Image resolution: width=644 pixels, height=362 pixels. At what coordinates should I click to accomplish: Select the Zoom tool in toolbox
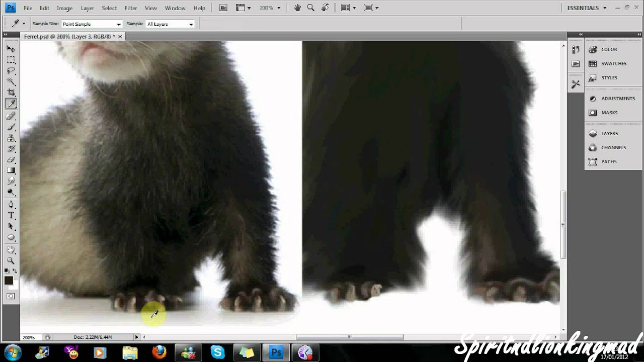(x=11, y=260)
